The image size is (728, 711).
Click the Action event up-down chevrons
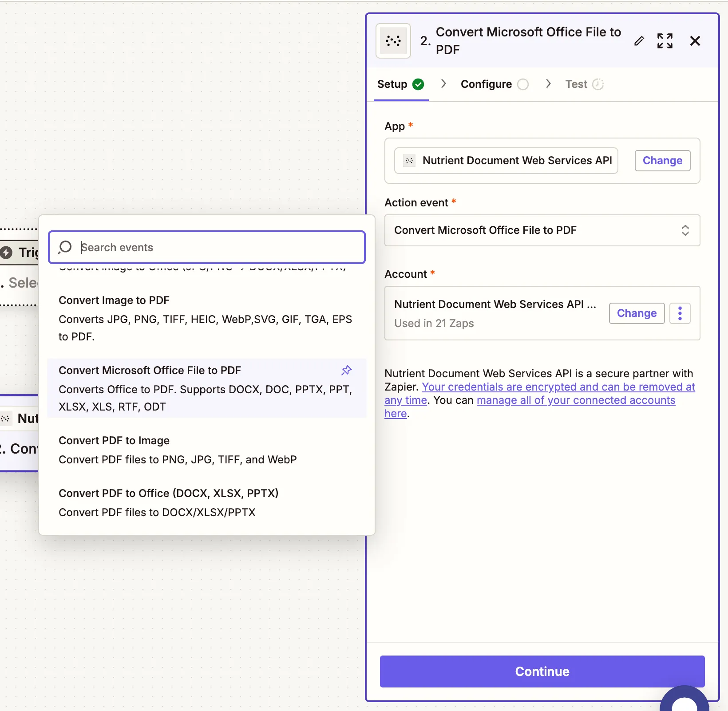(685, 230)
